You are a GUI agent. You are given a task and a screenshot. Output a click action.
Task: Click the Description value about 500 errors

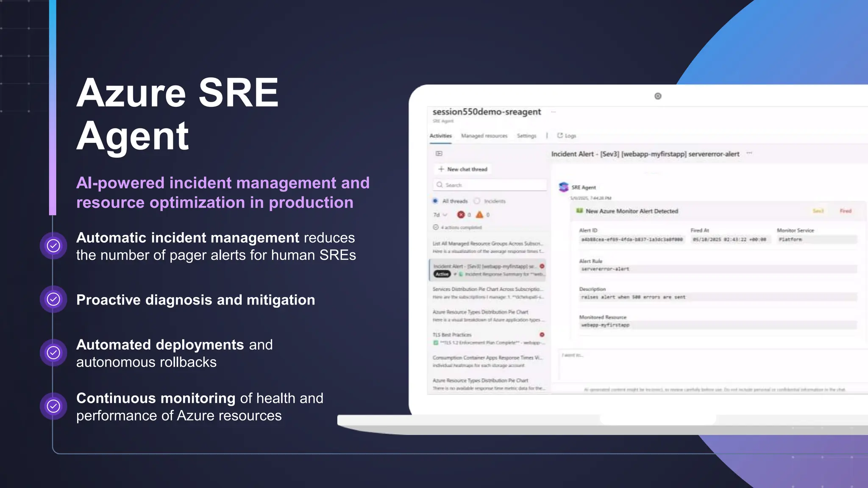pyautogui.click(x=718, y=297)
